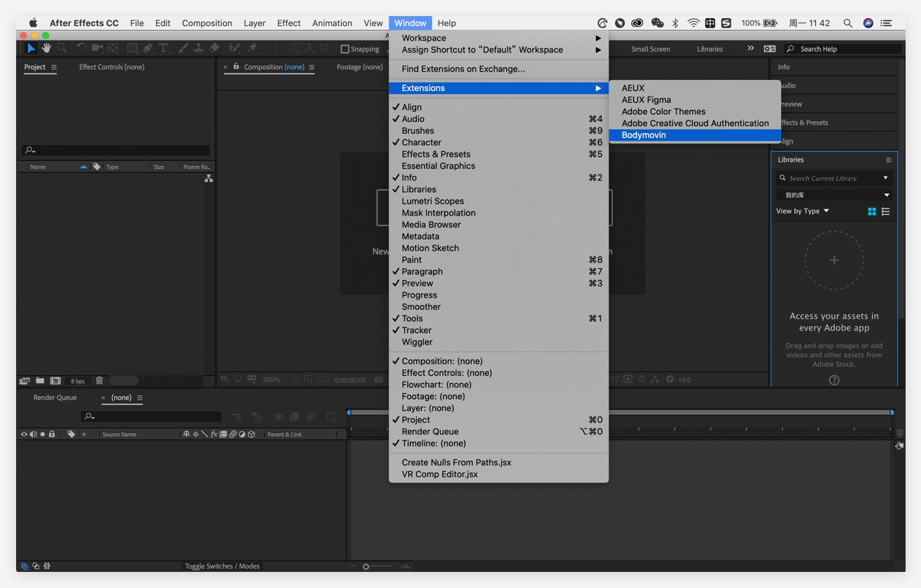921x588 pixels.
Task: Click Toggle Switches / Modes button
Action: 222,566
